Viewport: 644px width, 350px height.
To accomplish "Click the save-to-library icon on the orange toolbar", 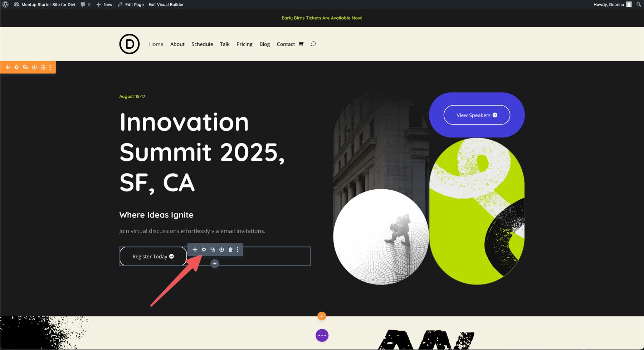I will pos(34,67).
